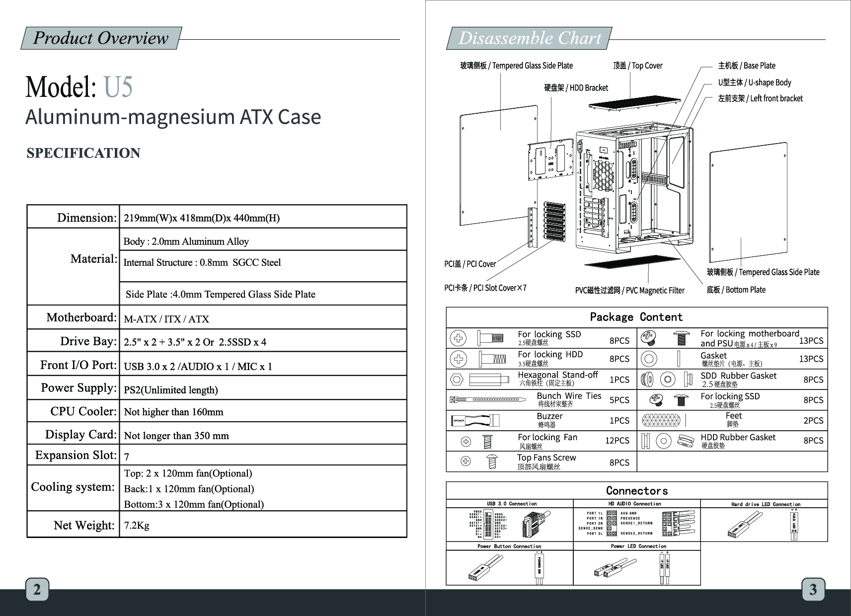This screenshot has height=616, width=851.
Task: Click the Base Plate label
Action: [x=747, y=66]
